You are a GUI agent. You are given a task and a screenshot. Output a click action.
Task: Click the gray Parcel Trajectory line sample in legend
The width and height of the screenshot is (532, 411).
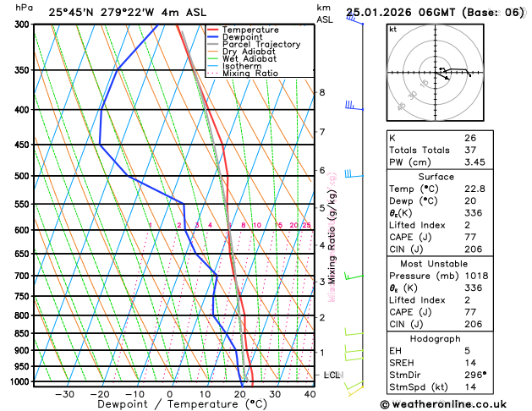[x=213, y=44]
